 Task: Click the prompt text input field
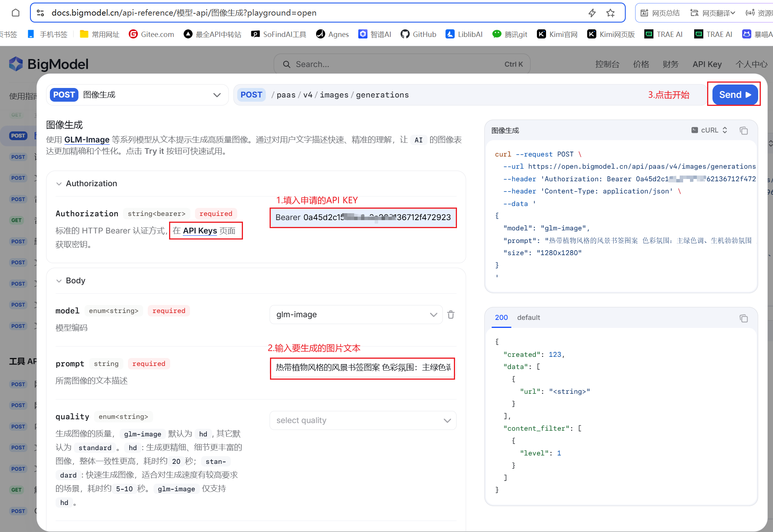pos(363,368)
